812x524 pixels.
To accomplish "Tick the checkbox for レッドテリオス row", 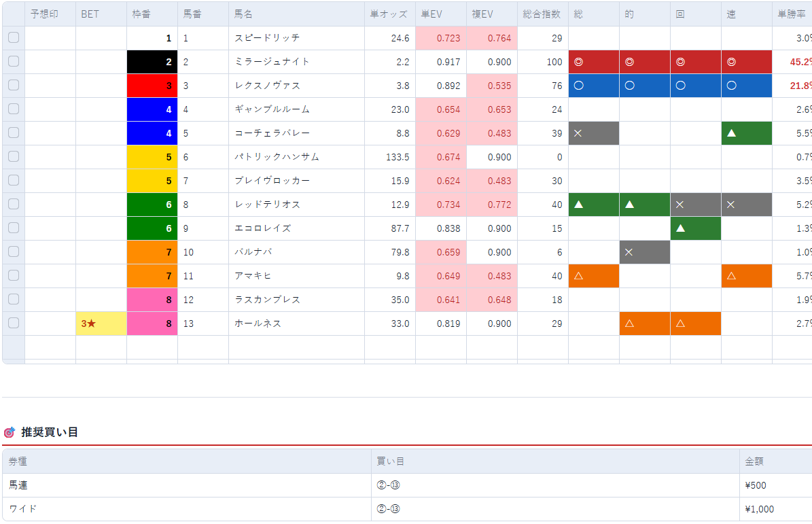I will pos(14,204).
